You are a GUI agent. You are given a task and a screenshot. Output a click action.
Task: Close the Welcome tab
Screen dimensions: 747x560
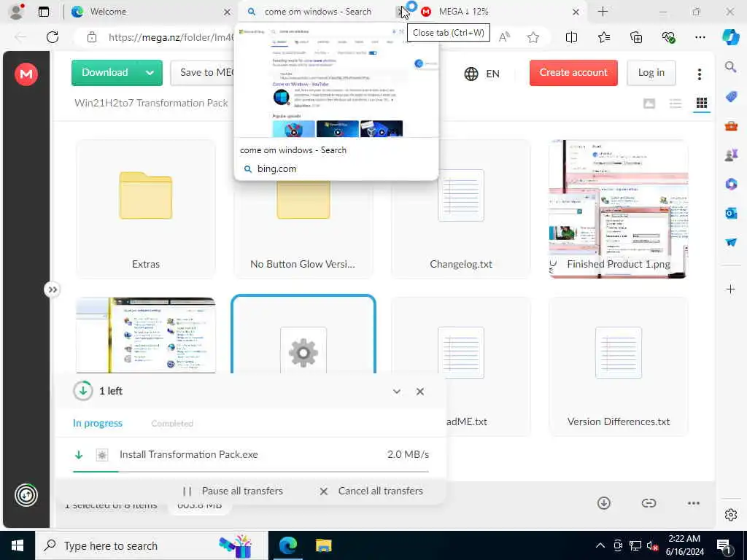228,12
